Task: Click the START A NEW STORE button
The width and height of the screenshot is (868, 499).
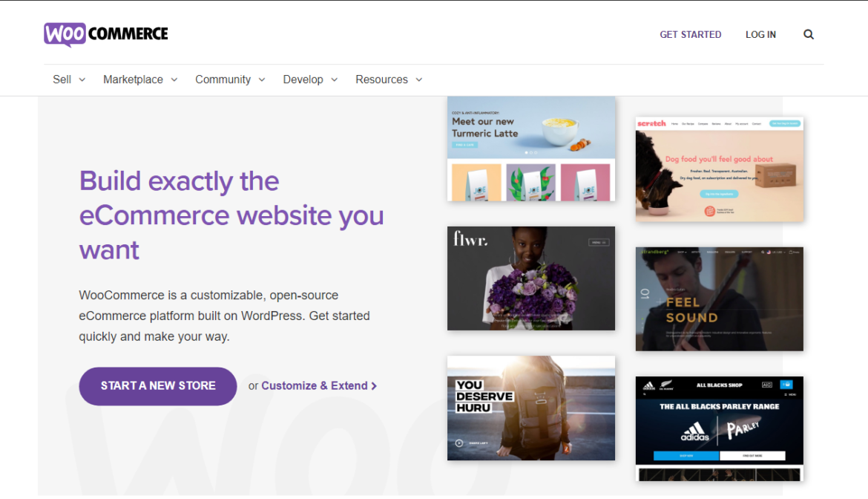Action: 158,386
